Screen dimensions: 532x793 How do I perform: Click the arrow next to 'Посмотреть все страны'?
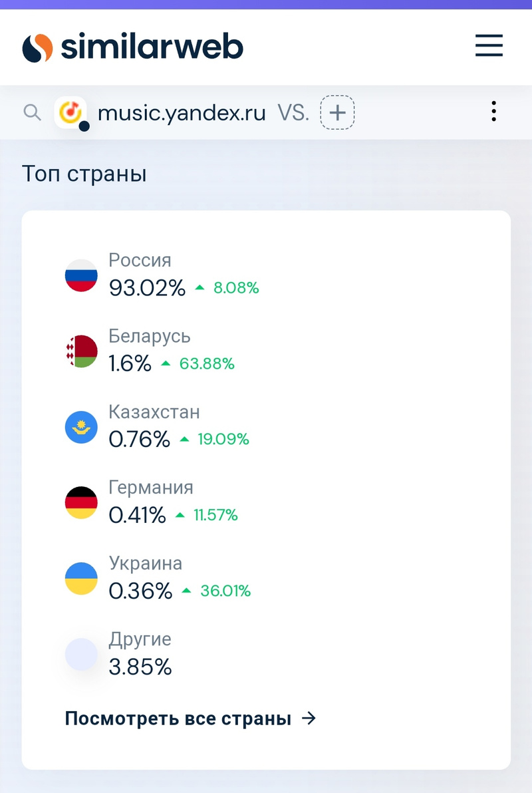pos(309,718)
